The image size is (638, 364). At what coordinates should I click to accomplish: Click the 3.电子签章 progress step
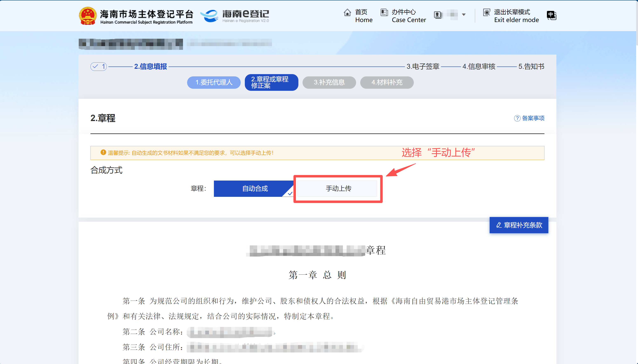[x=423, y=66]
